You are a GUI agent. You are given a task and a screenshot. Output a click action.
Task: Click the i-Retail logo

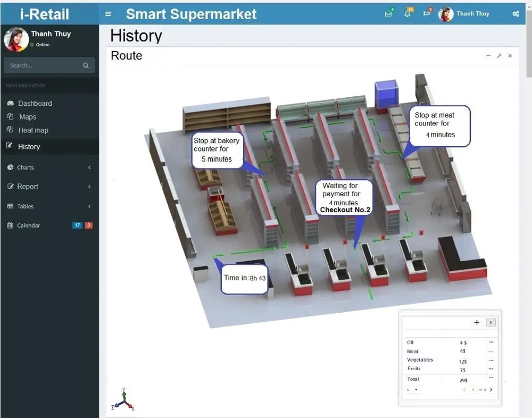[45, 14]
